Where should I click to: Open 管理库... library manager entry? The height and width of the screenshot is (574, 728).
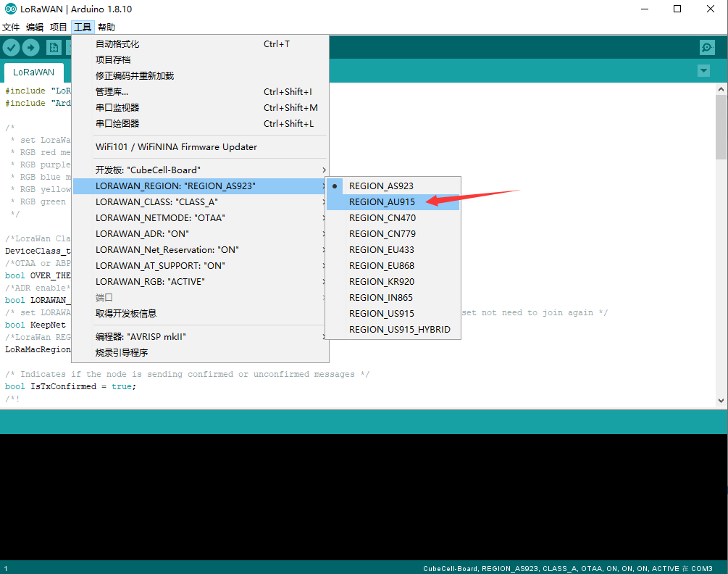click(x=200, y=92)
